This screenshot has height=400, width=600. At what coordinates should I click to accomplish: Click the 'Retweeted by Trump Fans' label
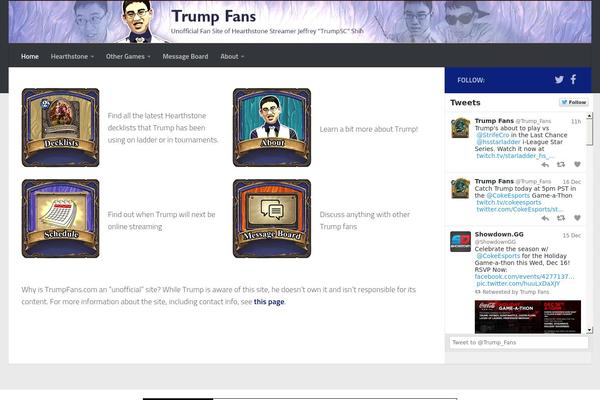coord(515,292)
